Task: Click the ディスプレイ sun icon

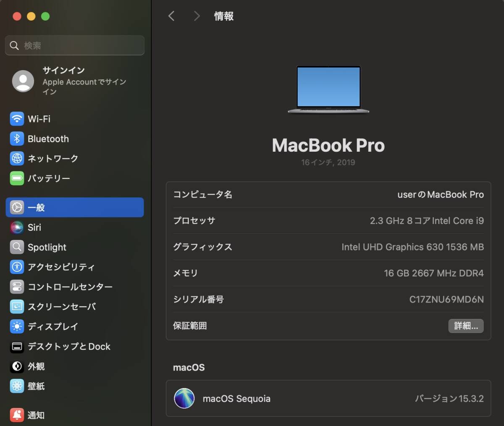Action: (x=17, y=326)
